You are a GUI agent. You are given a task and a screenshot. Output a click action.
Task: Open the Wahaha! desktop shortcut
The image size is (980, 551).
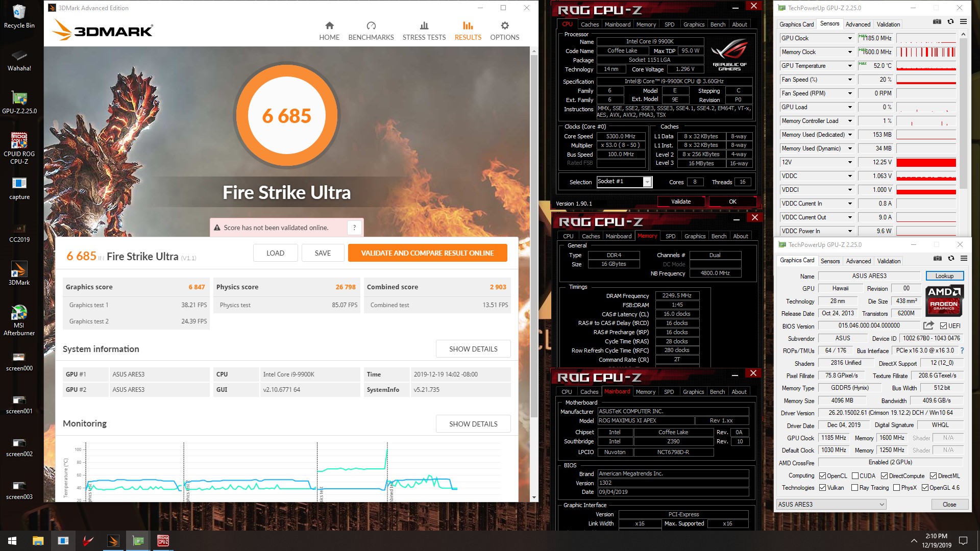click(x=19, y=60)
